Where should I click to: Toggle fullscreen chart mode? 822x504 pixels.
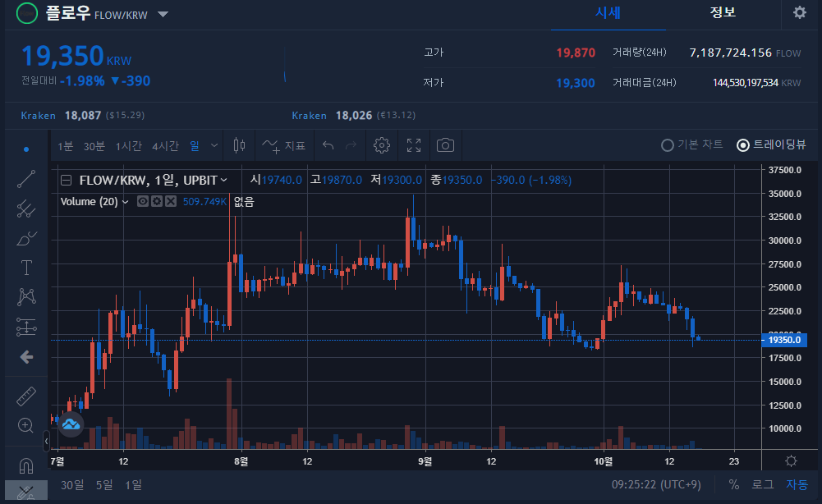[414, 145]
